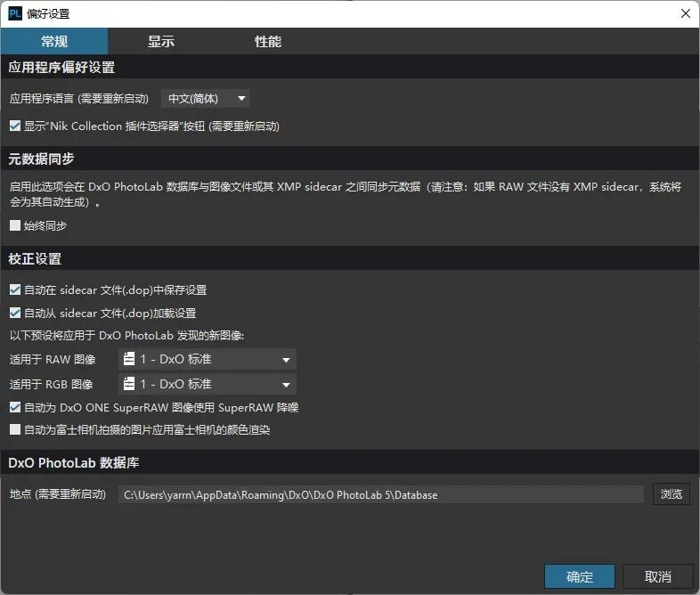Screen dimensions: 700x595
Task: Click the 适用于 RAW 图像 label
Action: [53, 359]
